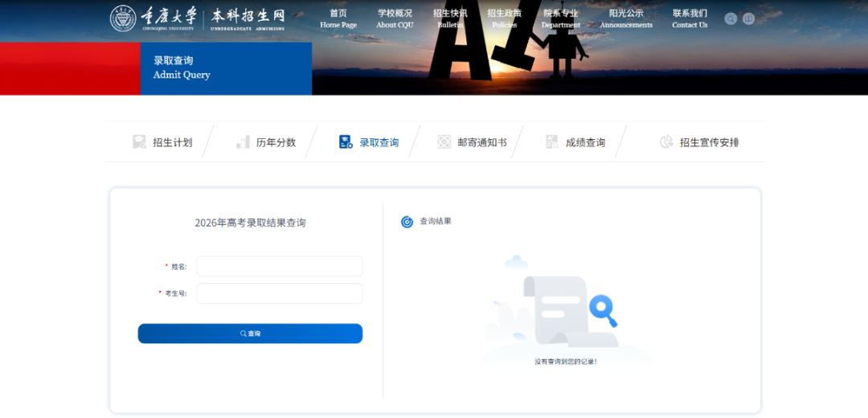Open the search icon in header
Screen dimensions: 868x418
(x=731, y=18)
